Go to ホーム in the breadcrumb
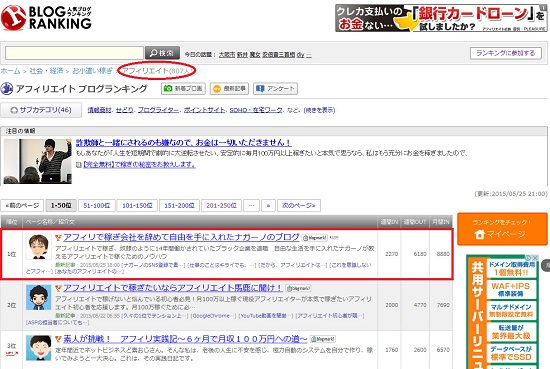Image resolution: width=550 pixels, height=369 pixels. pos(11,71)
